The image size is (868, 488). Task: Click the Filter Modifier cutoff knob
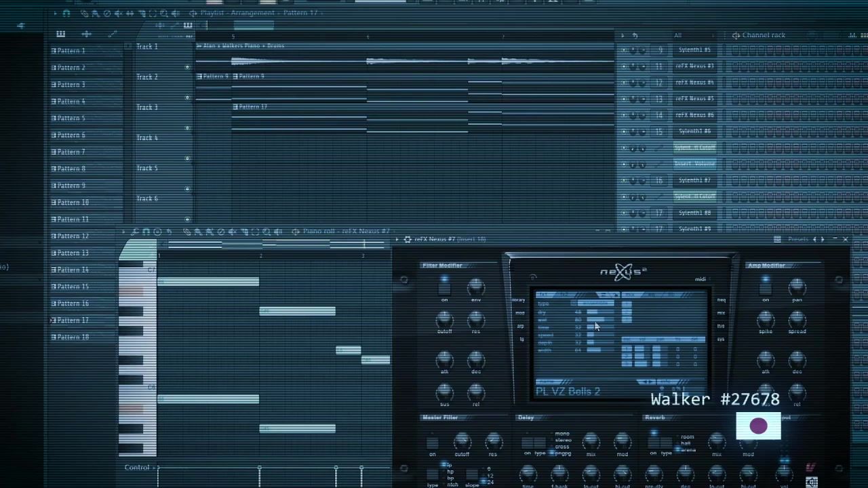[x=444, y=319]
